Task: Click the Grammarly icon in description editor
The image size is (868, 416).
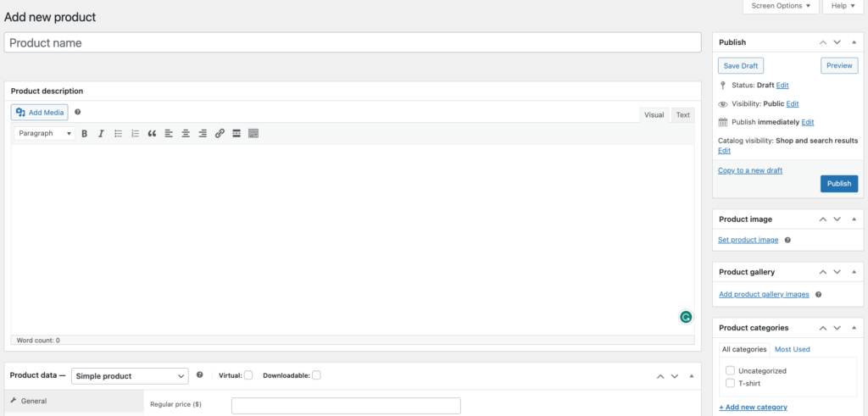Action: click(686, 317)
